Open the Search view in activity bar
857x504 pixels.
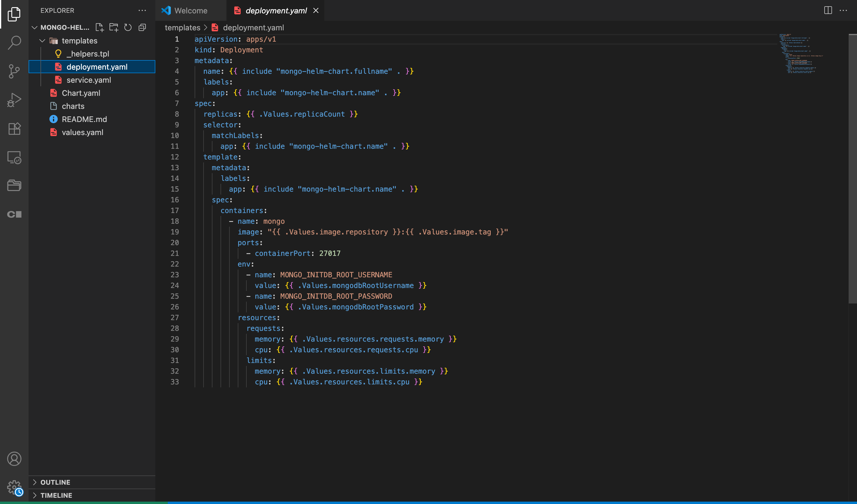coord(14,43)
